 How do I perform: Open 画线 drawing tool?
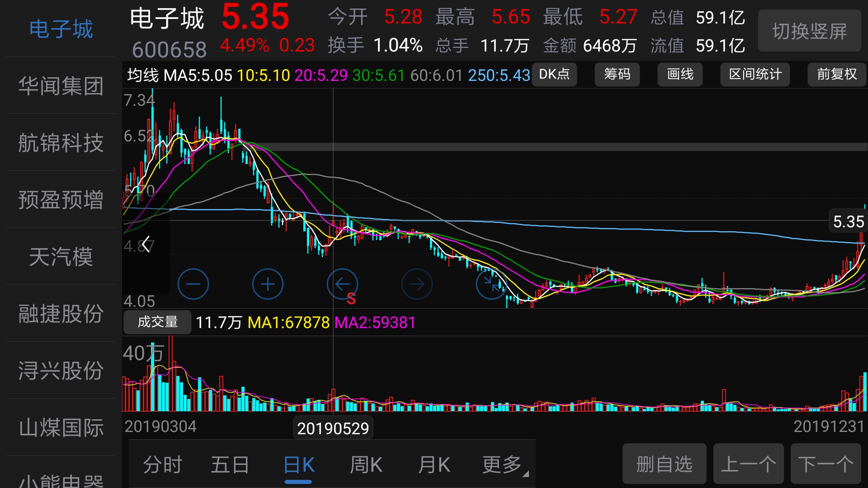(x=680, y=74)
